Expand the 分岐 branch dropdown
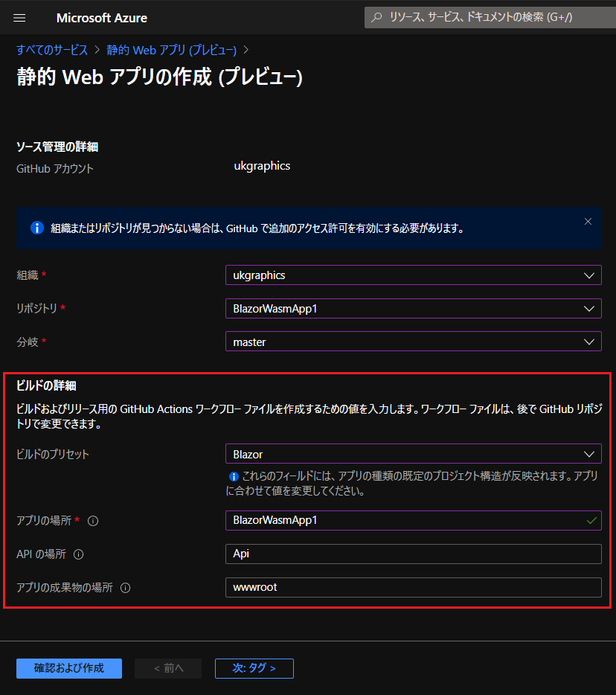The width and height of the screenshot is (616, 695). pyautogui.click(x=413, y=342)
